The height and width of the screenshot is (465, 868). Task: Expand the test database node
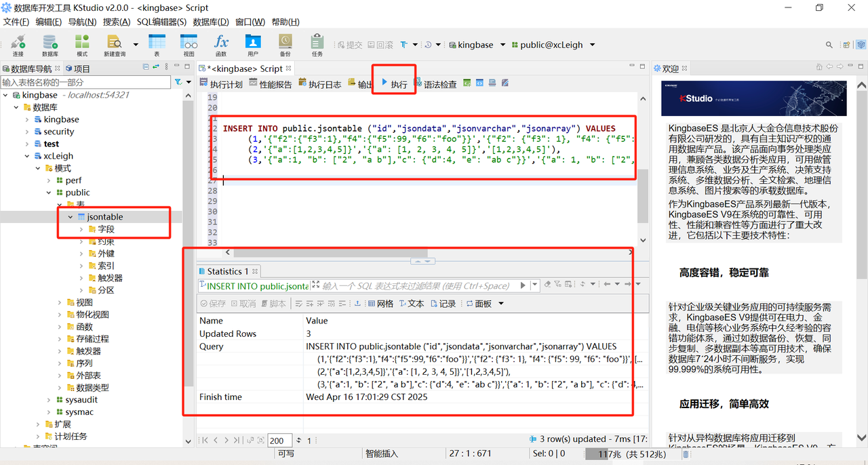click(x=26, y=144)
